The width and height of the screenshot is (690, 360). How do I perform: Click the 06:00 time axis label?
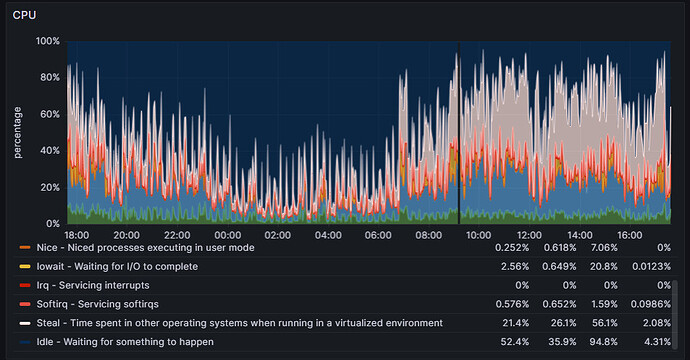tap(378, 235)
